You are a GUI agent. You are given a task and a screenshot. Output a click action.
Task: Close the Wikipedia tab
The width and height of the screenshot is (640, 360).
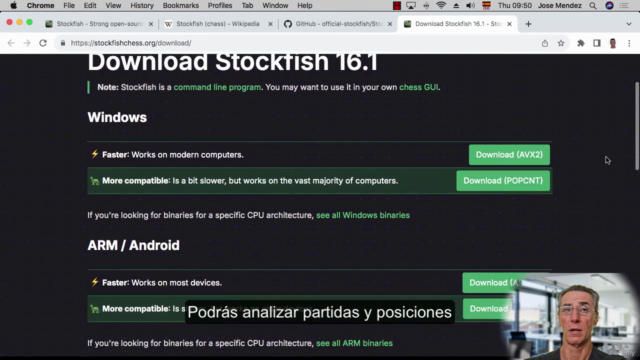[x=270, y=24]
